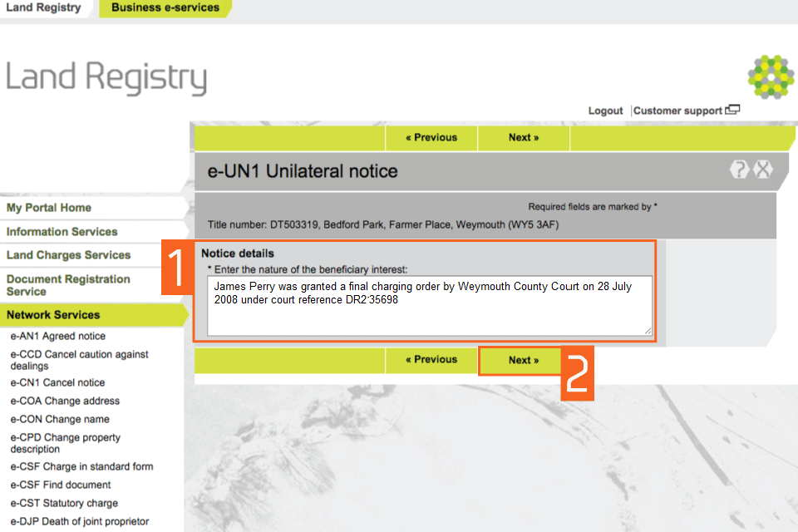Click the Notice details heading
This screenshot has width=798, height=532.
[238, 254]
